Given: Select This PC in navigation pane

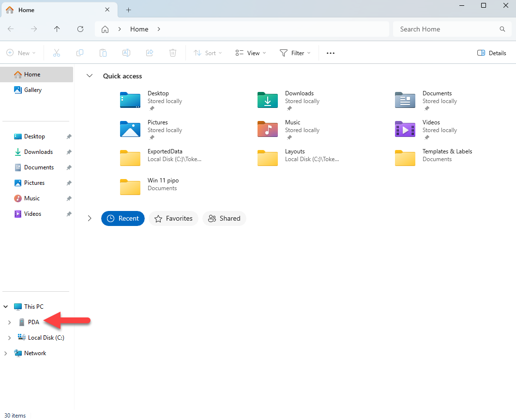Looking at the screenshot, I should (x=33, y=306).
